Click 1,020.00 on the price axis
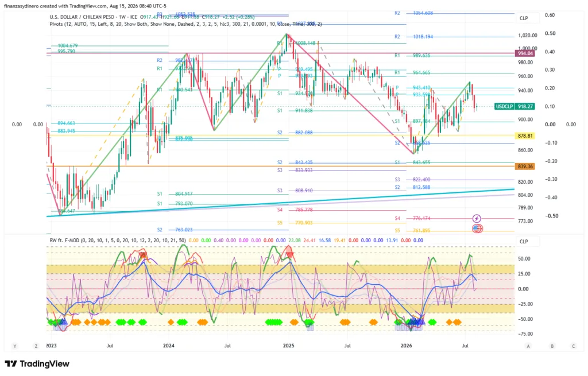The width and height of the screenshot is (588, 376). [528, 36]
